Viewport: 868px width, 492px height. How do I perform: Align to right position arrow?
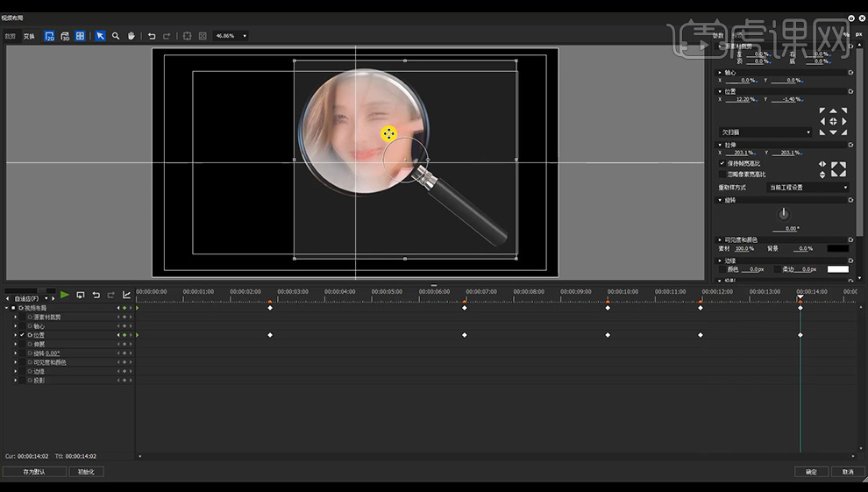(x=844, y=121)
